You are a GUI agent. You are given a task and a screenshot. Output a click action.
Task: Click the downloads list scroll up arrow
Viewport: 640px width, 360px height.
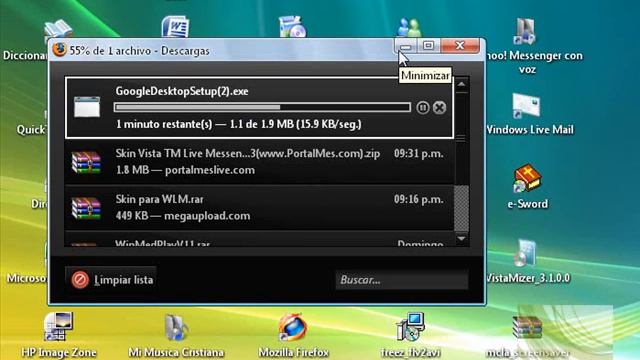pyautogui.click(x=462, y=84)
